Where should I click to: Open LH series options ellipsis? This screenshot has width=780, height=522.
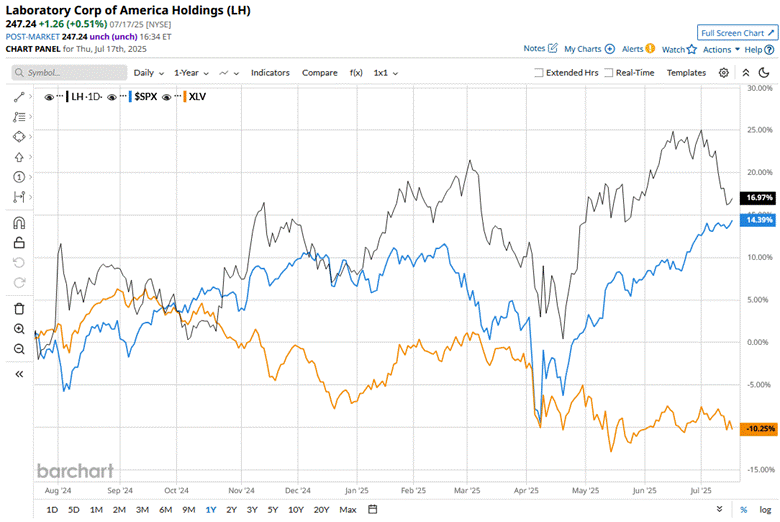click(x=60, y=97)
